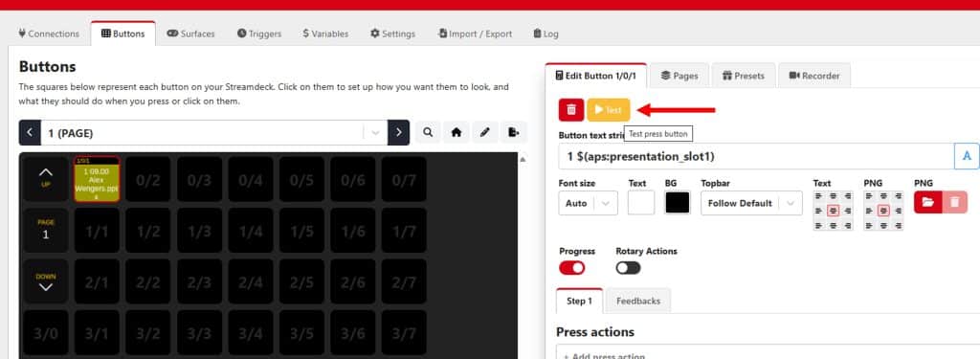Expand the Font size Auto dropdown

[x=588, y=203]
